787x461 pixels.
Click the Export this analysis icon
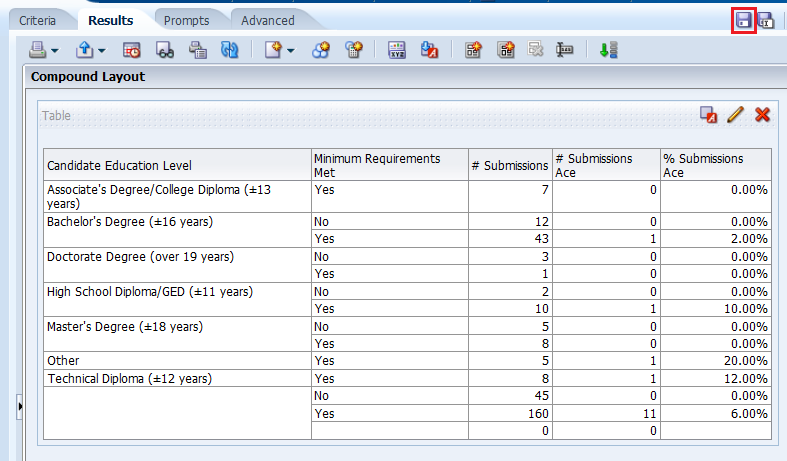pyautogui.click(x=85, y=50)
